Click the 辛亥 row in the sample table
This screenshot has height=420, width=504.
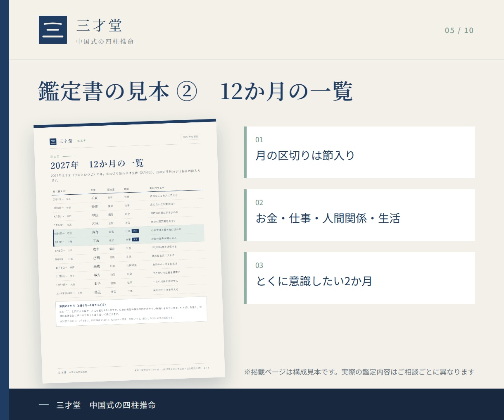point(131,274)
